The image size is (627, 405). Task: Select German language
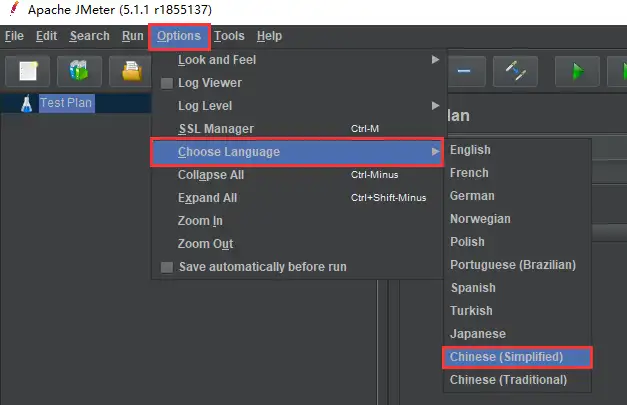click(x=517, y=196)
